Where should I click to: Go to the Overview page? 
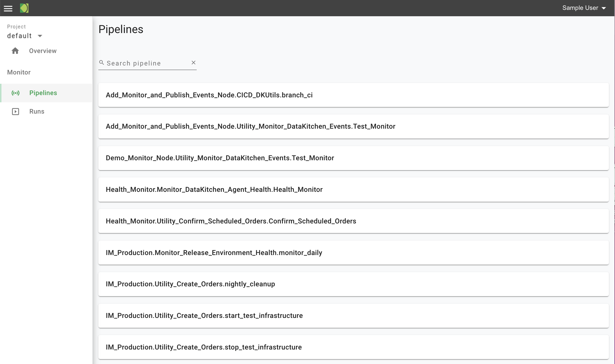pyautogui.click(x=43, y=51)
